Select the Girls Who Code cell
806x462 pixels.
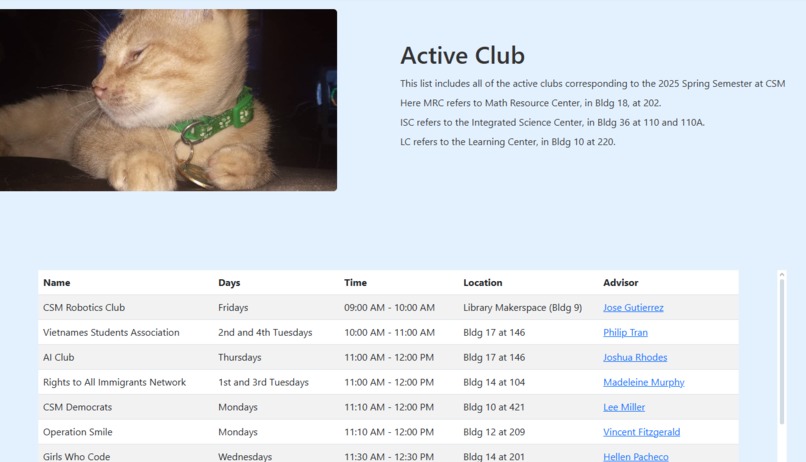click(x=77, y=456)
